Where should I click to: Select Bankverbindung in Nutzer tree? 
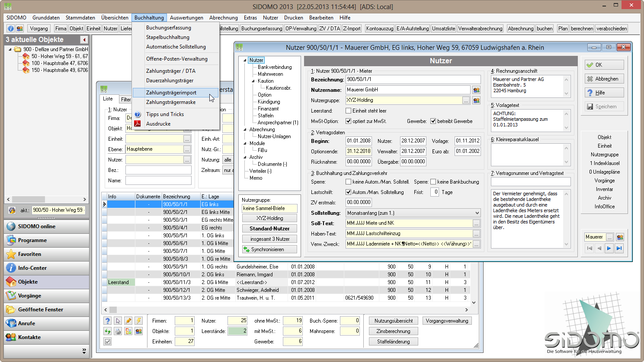coord(275,67)
